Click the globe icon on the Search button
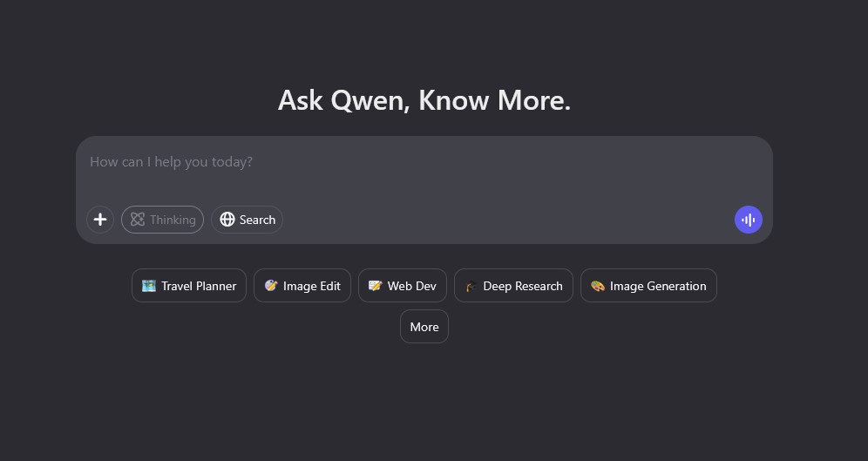868x461 pixels. coord(227,220)
